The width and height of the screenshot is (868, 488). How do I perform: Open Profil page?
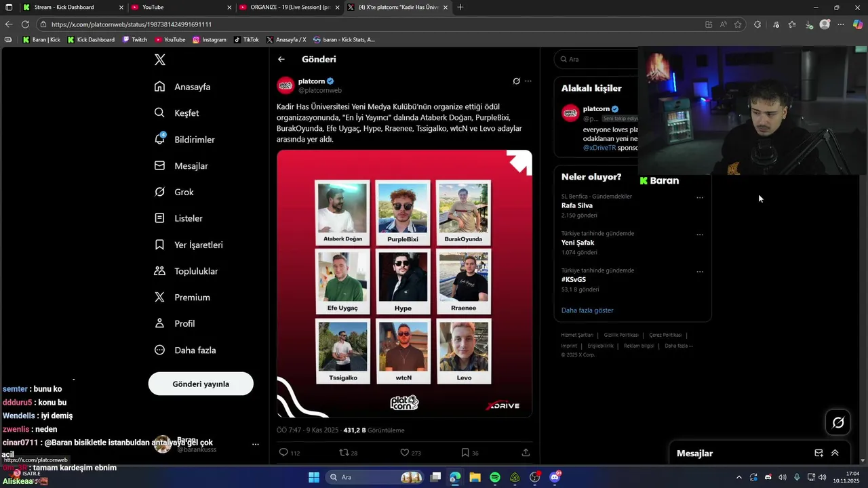pos(174,324)
